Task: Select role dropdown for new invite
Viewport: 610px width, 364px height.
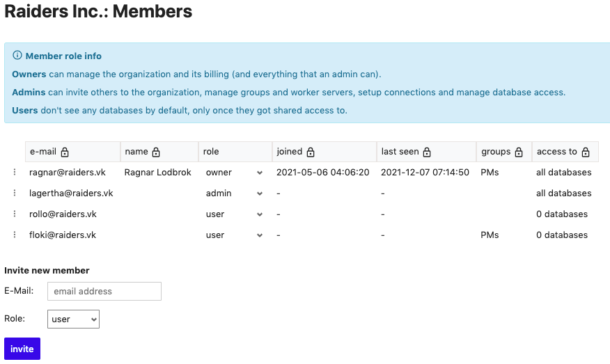Action: point(74,319)
